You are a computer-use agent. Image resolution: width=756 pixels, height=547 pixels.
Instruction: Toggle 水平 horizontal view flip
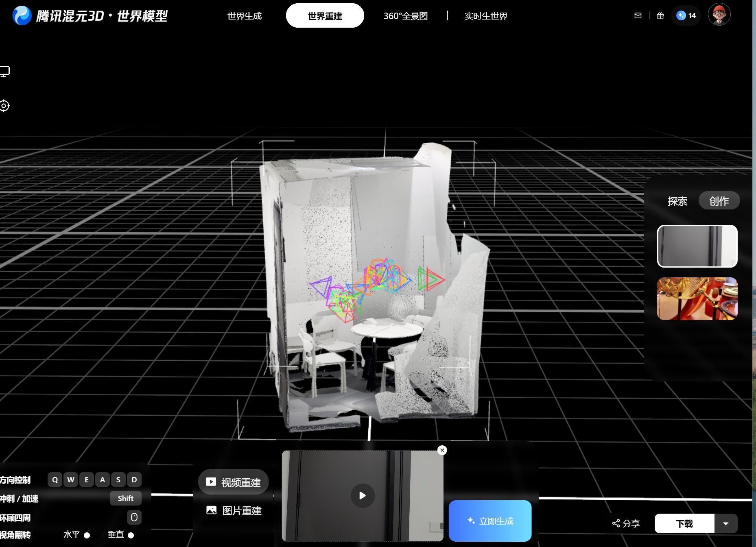87,535
